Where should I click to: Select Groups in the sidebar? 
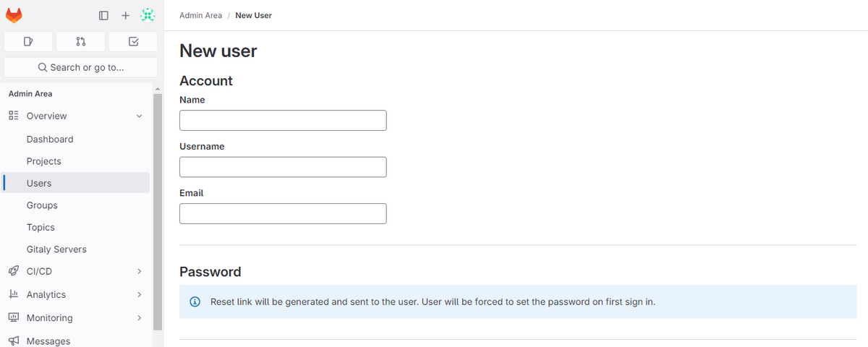click(x=42, y=205)
